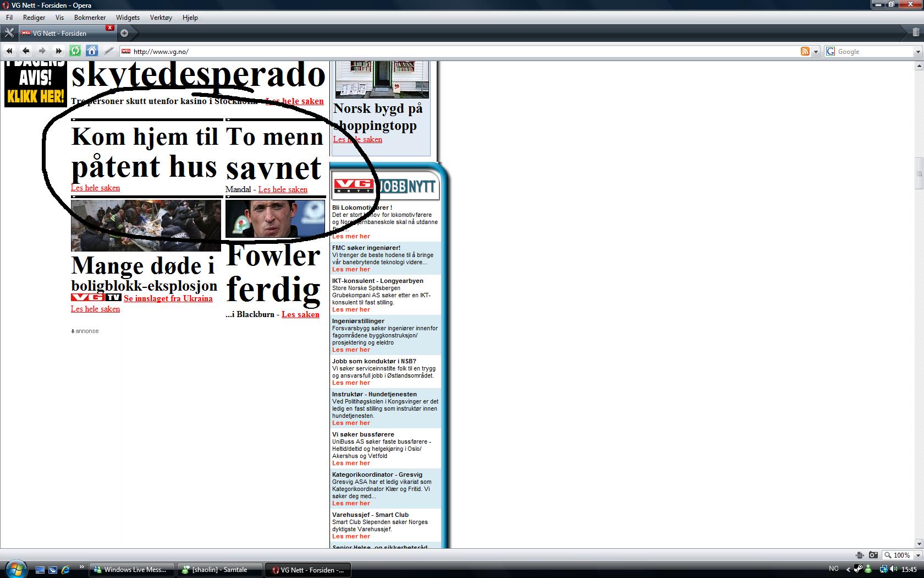Click the Switch between windows icon
This screenshot has height=578, width=924.
(x=53, y=570)
